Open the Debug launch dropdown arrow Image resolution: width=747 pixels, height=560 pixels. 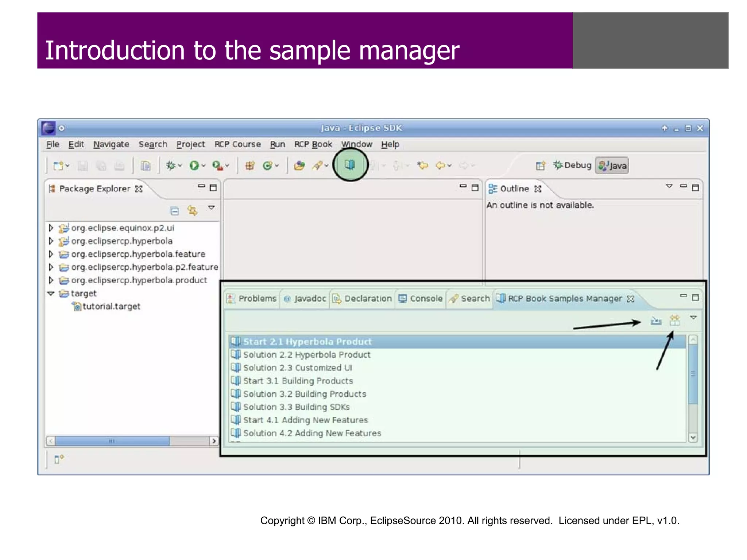[180, 166]
